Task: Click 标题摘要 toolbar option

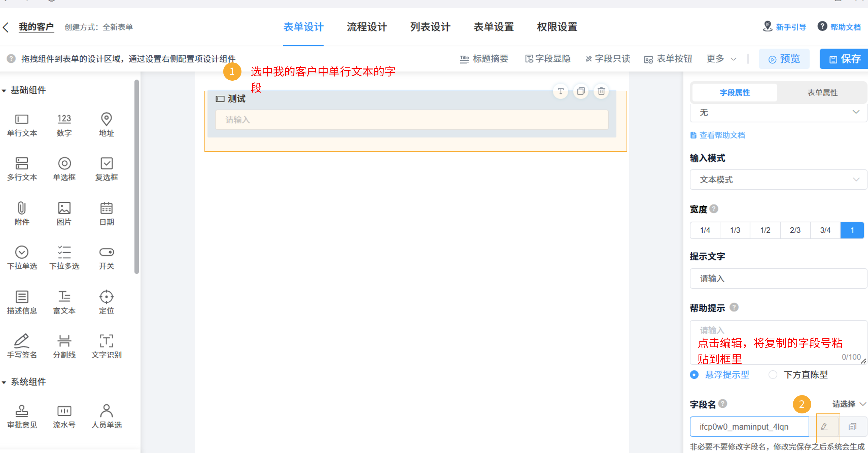Action: pyautogui.click(x=484, y=59)
